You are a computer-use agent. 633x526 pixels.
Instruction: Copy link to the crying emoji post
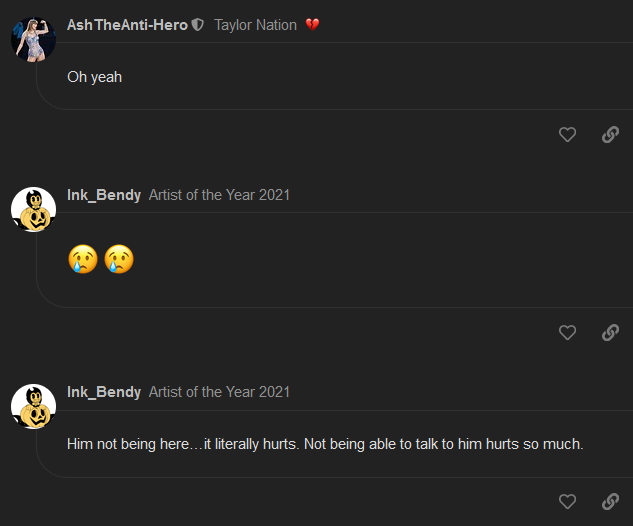[x=610, y=333]
